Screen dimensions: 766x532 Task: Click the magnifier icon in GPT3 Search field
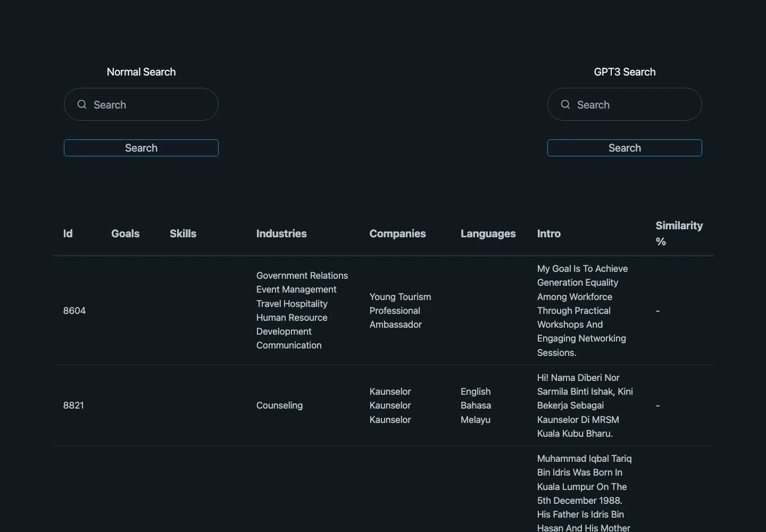coord(565,104)
